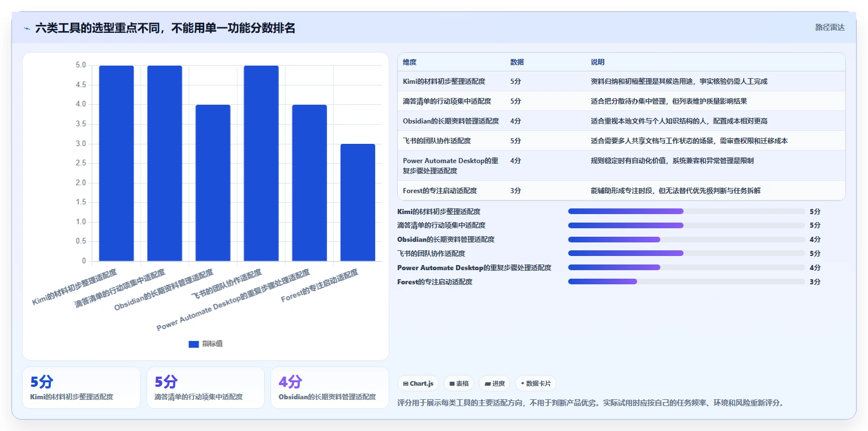Select table cell Power Automate Desktop的重复步骤处理适配度
Viewport: 868px width, 431px height.
(x=451, y=165)
